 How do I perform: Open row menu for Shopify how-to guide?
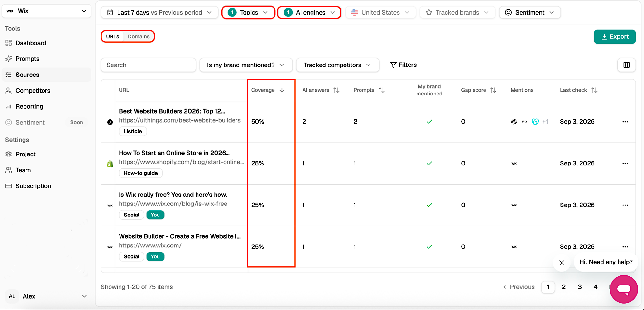tap(625, 163)
